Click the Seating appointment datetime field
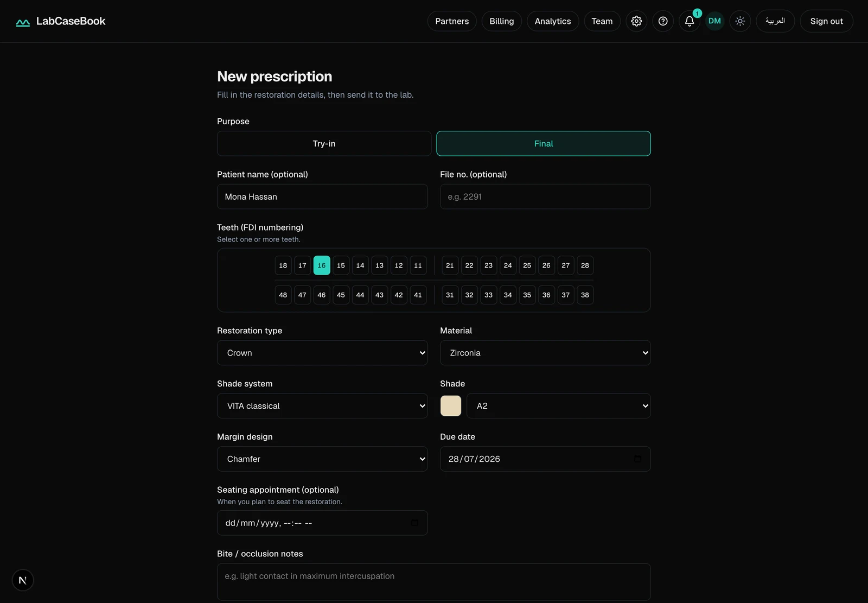Screen dimensions: 868x603 tap(322, 523)
